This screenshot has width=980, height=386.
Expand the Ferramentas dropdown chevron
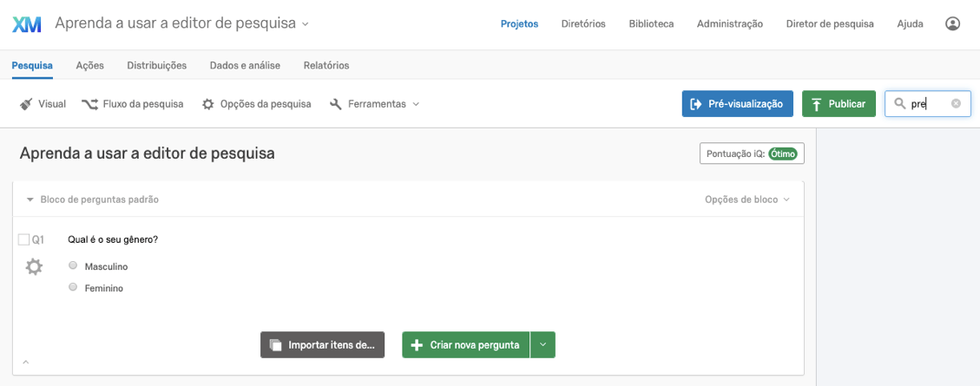(416, 104)
